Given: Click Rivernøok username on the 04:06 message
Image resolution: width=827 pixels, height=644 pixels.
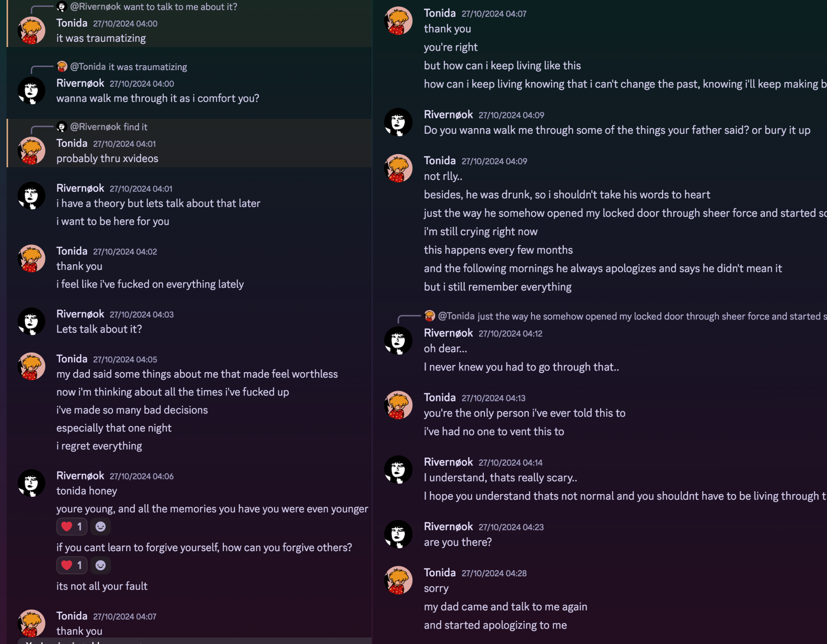Looking at the screenshot, I should click(80, 475).
